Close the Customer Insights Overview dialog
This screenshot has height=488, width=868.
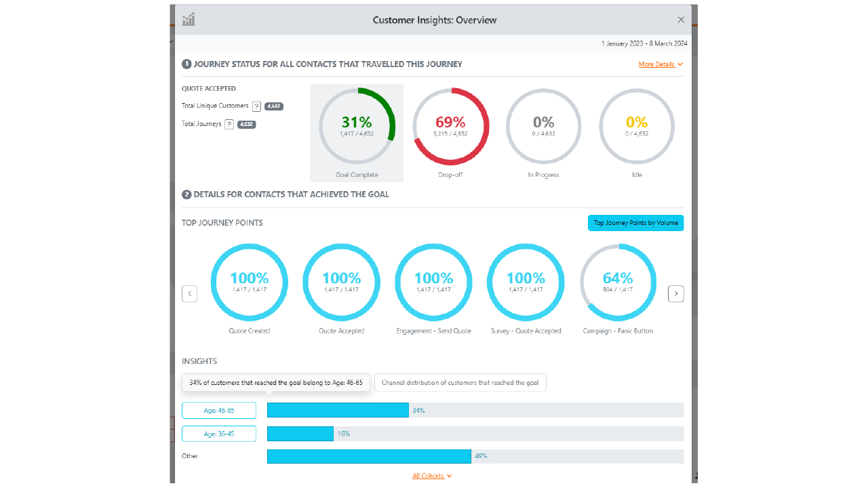click(681, 20)
